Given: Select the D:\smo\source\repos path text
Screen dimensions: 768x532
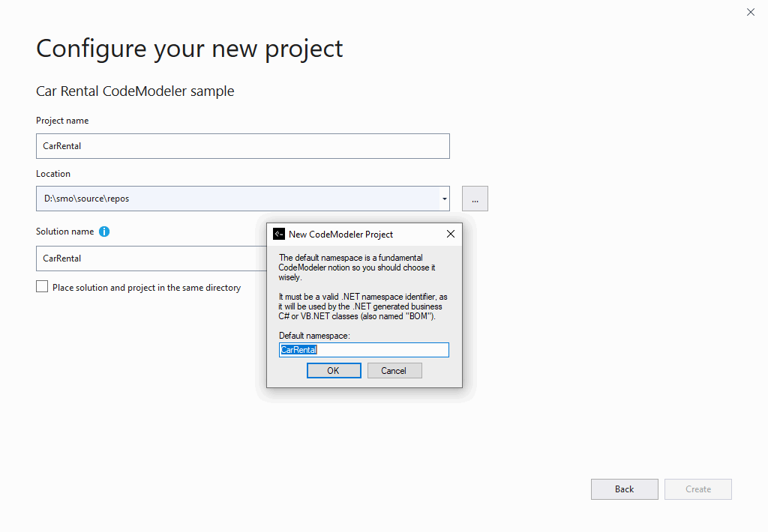Looking at the screenshot, I should [97, 198].
